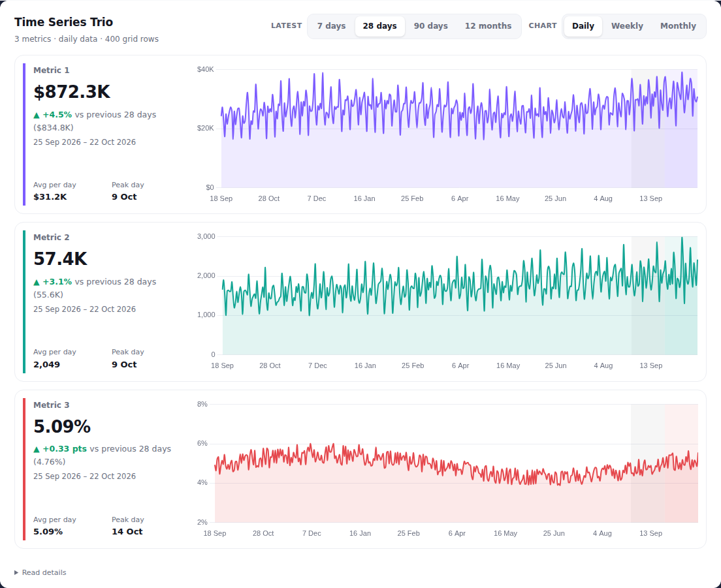Click 25 Jun label on Metric 3 chart
Image resolution: width=721 pixels, height=588 pixels.
pyautogui.click(x=554, y=533)
